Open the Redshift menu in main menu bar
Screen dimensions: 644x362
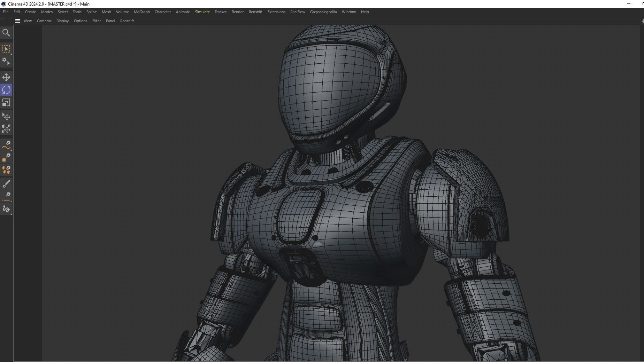255,12
